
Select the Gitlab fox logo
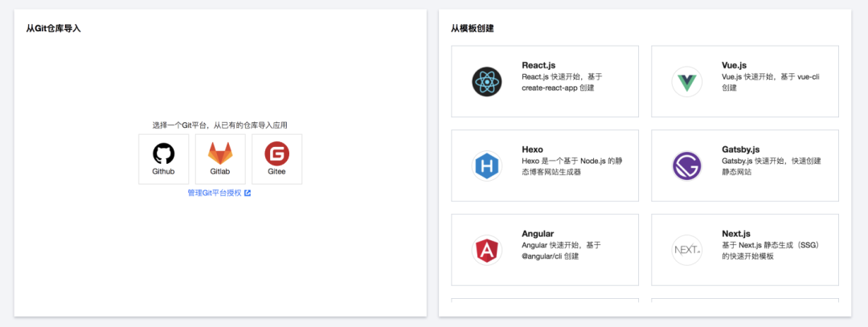tap(220, 153)
